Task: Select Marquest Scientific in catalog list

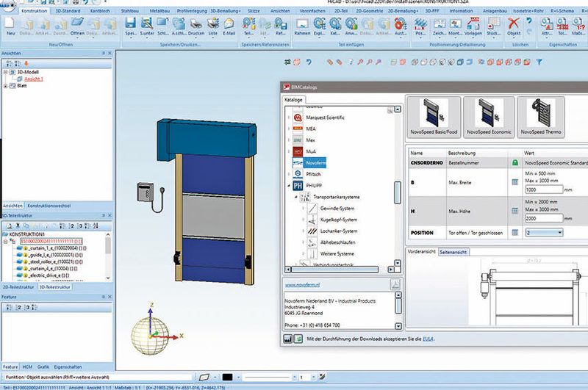Action: pos(325,118)
